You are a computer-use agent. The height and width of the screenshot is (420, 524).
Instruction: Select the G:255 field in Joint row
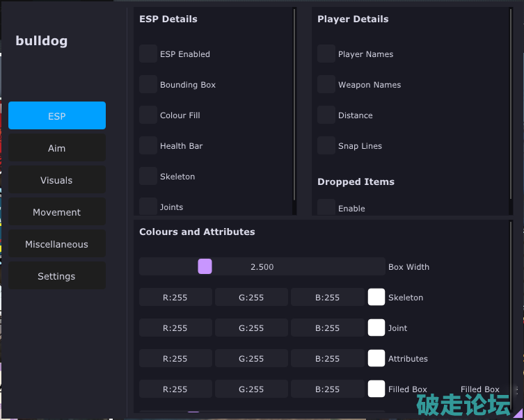tap(251, 328)
